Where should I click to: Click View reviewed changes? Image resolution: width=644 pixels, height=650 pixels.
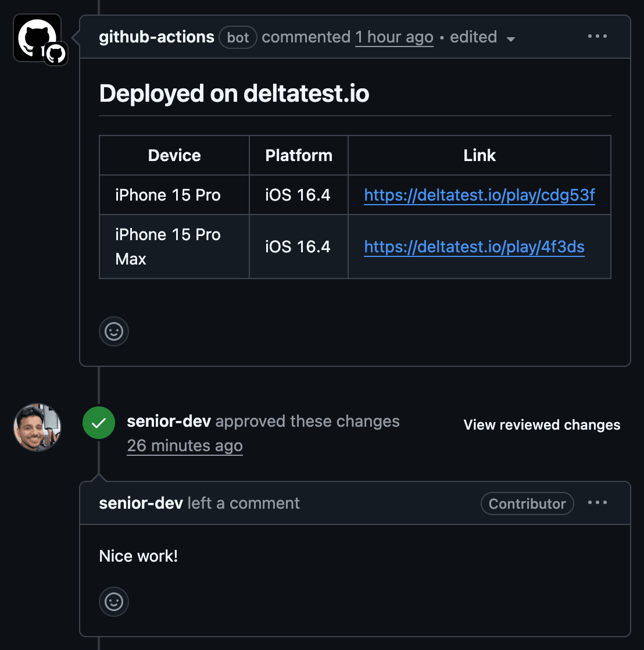coord(542,425)
